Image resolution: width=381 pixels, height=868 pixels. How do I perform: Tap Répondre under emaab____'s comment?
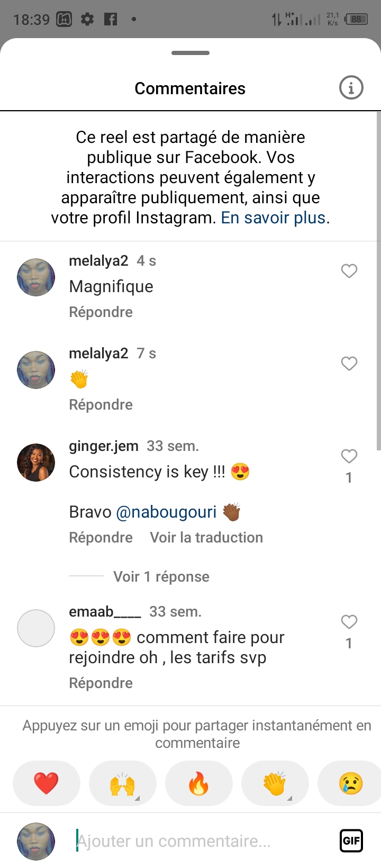pos(101,683)
